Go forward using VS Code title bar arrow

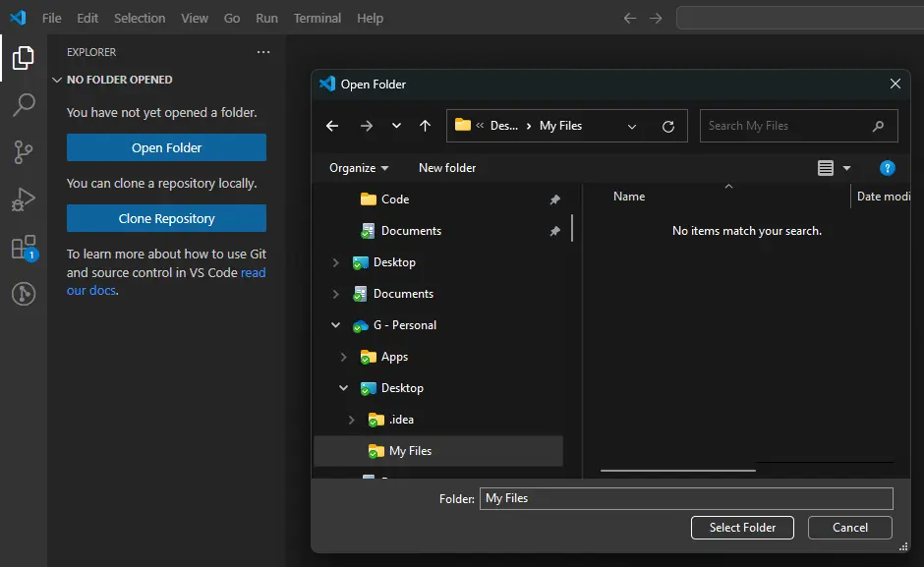656,19
